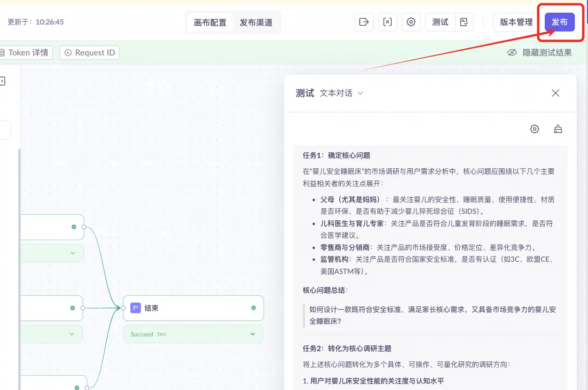Open the variables [x] icon

click(x=387, y=22)
